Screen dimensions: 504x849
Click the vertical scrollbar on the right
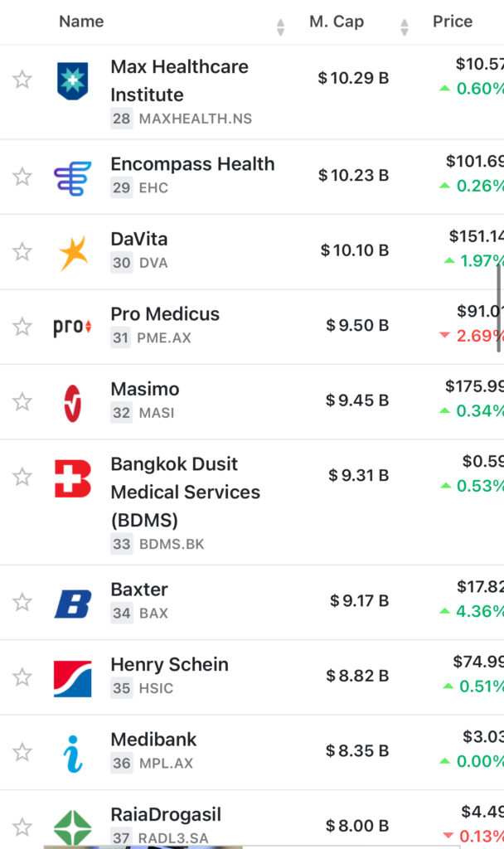(499, 308)
